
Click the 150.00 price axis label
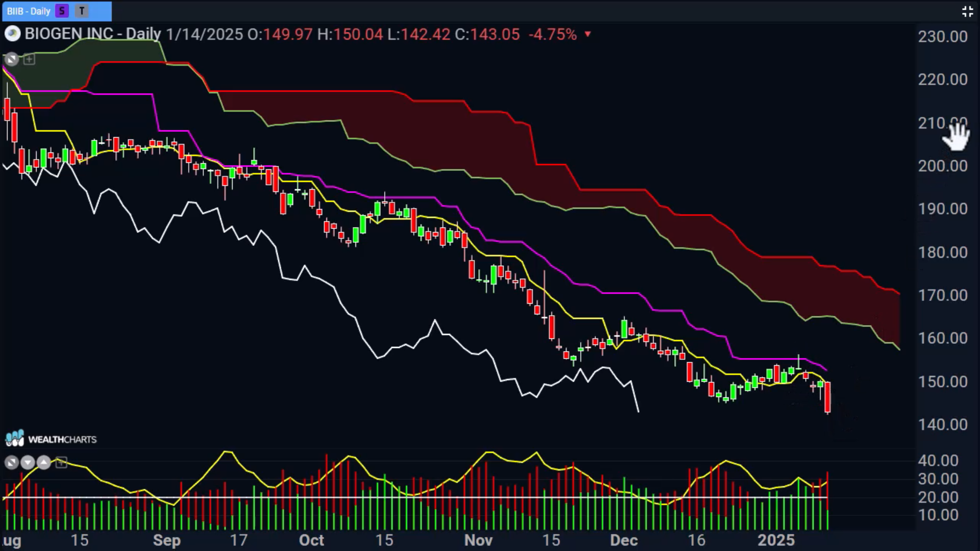click(943, 382)
